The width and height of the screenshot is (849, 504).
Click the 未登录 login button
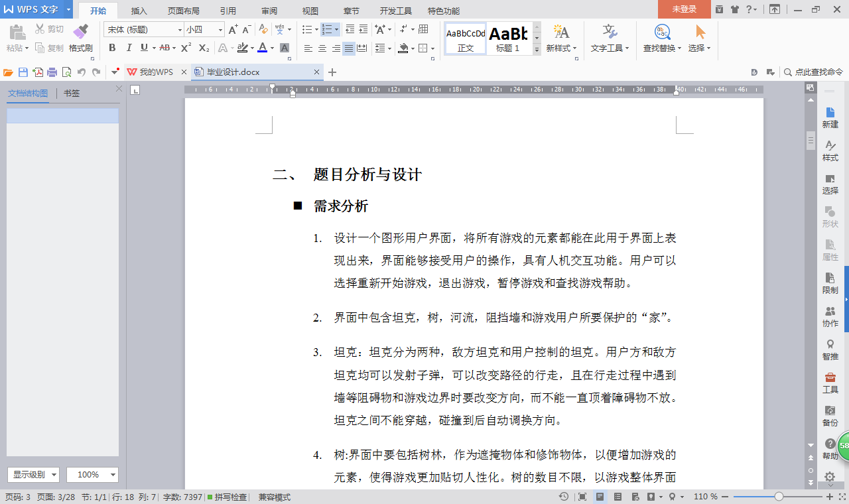(x=685, y=9)
